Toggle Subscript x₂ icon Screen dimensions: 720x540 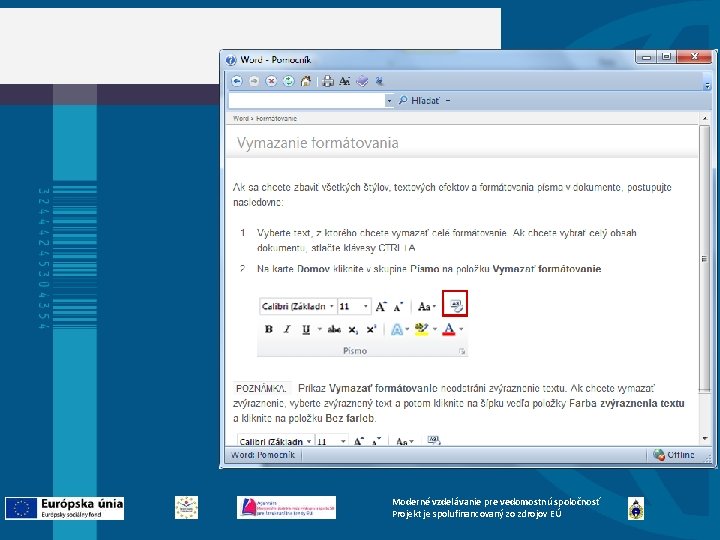(353, 330)
